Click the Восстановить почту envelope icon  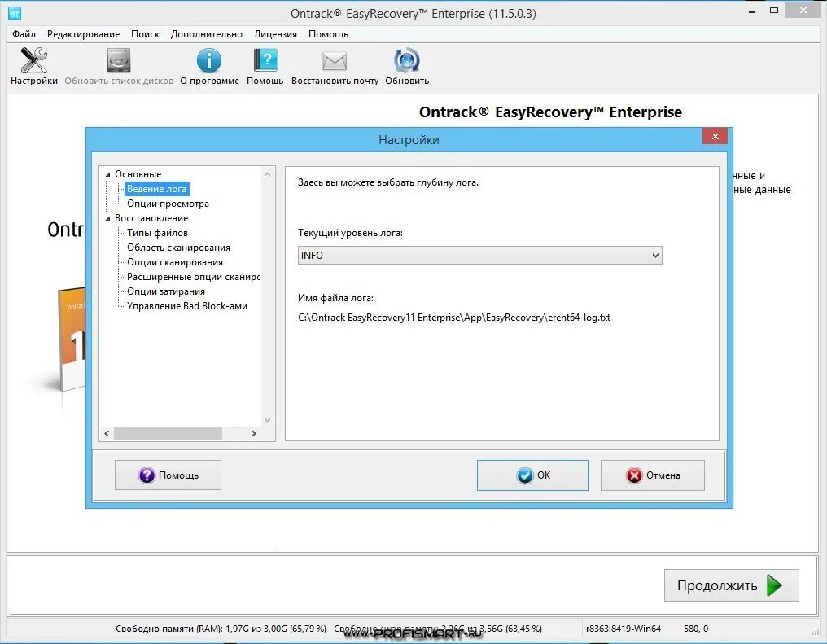(335, 61)
